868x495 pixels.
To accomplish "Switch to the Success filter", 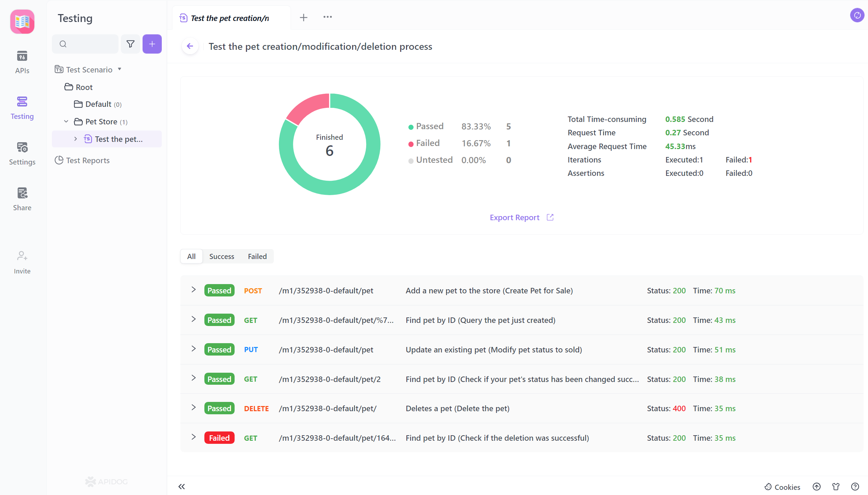I will click(x=222, y=256).
